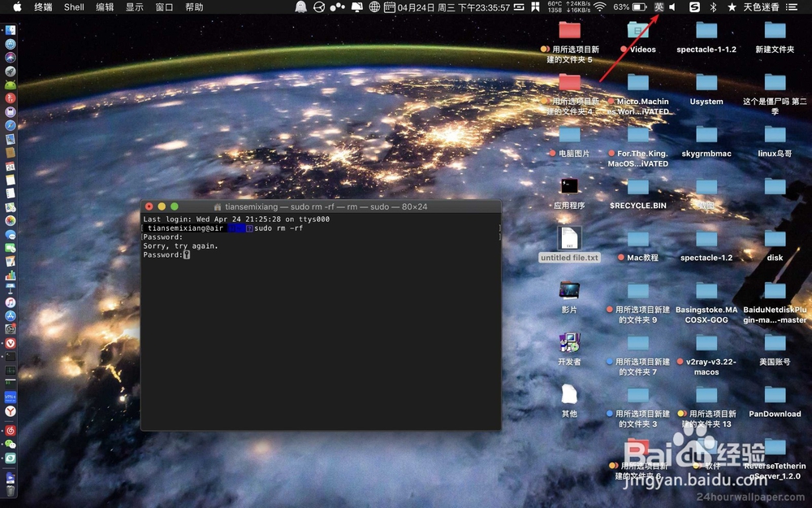Open the 窗口 menu
812x508 pixels.
pos(164,7)
